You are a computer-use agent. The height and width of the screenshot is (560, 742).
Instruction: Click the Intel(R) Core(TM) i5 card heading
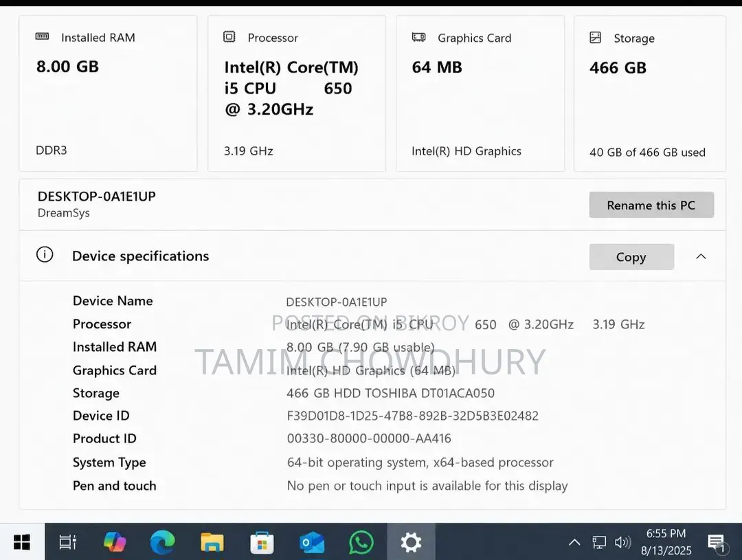point(291,88)
